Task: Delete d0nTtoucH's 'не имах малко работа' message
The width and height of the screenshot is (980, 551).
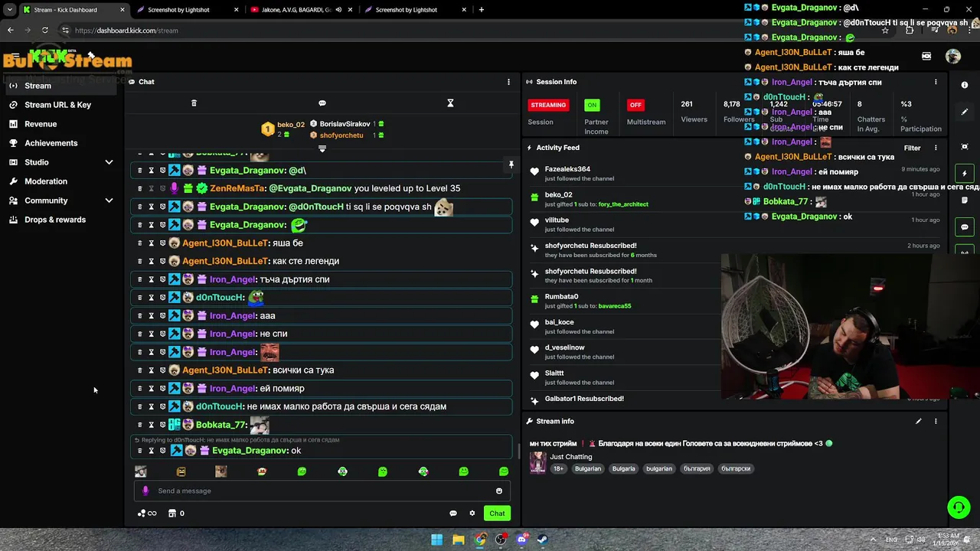Action: click(139, 406)
